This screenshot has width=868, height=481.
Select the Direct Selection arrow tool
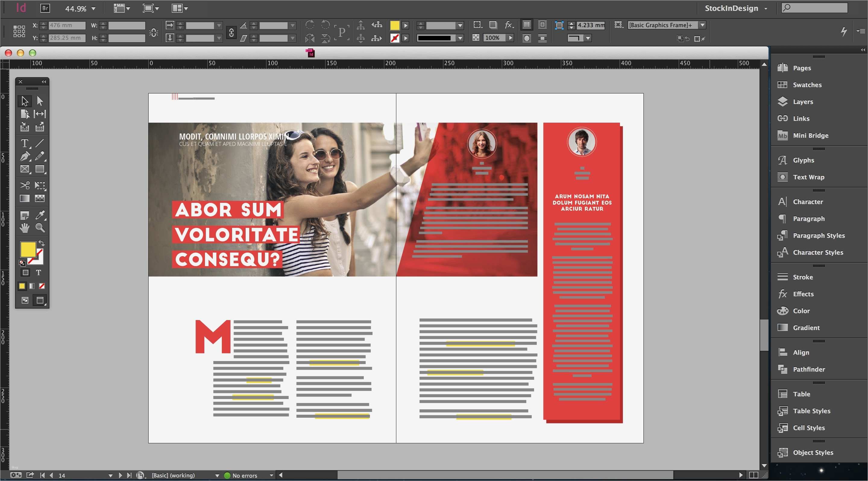click(40, 101)
